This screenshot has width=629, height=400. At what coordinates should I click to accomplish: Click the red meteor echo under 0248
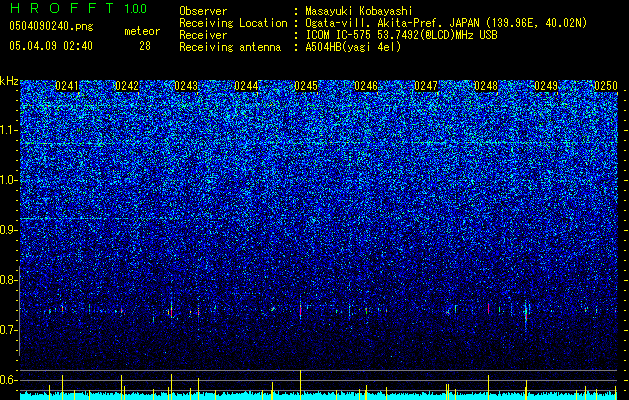click(x=488, y=308)
